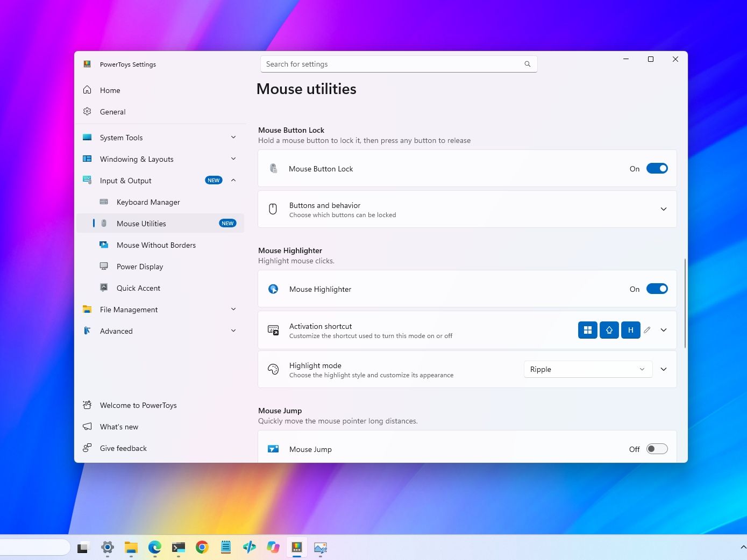Open Task View from the taskbar
747x560 pixels.
click(83, 548)
